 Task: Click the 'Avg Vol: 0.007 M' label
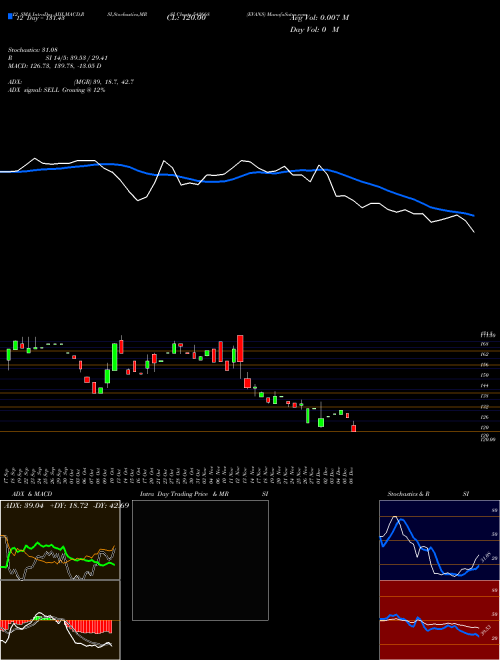(x=319, y=18)
